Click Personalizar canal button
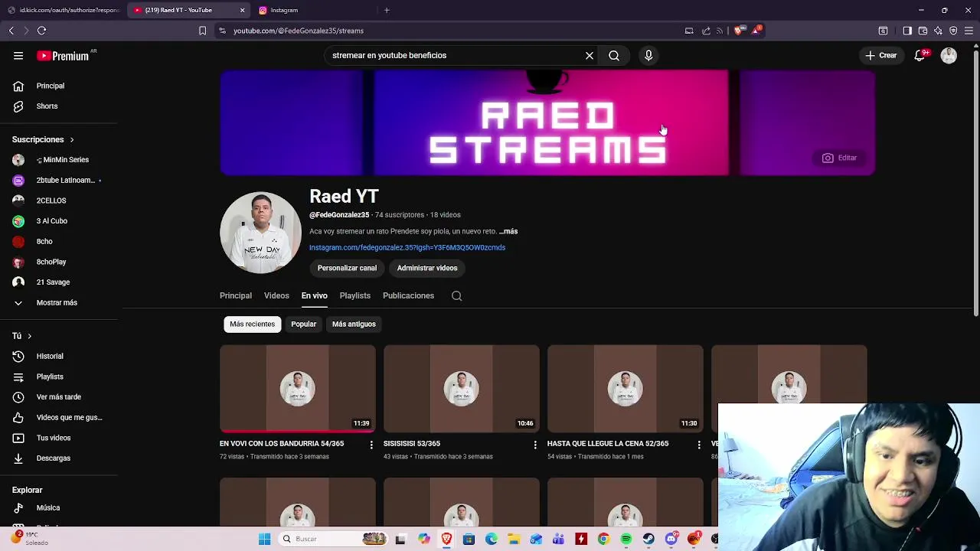980x551 pixels. 347,268
